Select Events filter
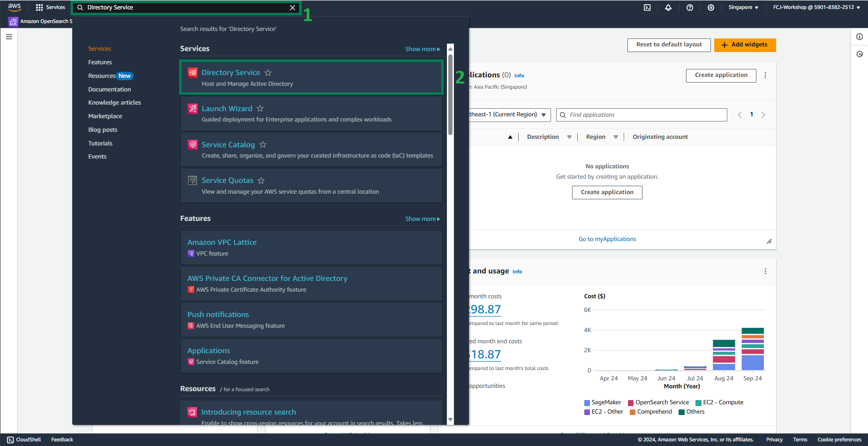 [97, 157]
